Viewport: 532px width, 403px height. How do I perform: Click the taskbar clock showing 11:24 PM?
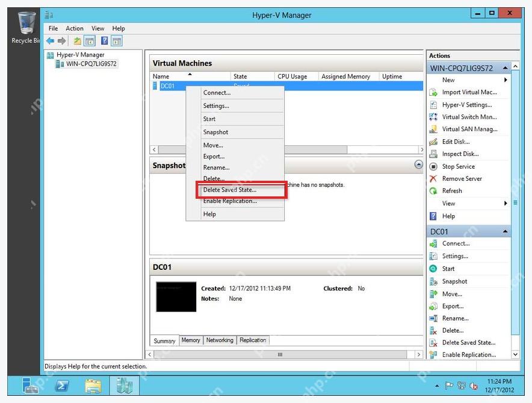[x=499, y=386]
